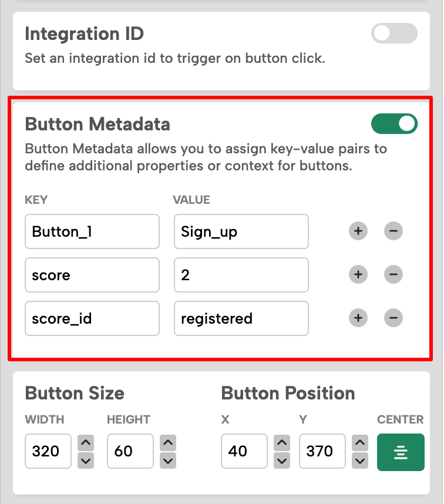Screen dimensions: 444x504
Task: Remove the score_id metadata row
Action: [x=393, y=318]
